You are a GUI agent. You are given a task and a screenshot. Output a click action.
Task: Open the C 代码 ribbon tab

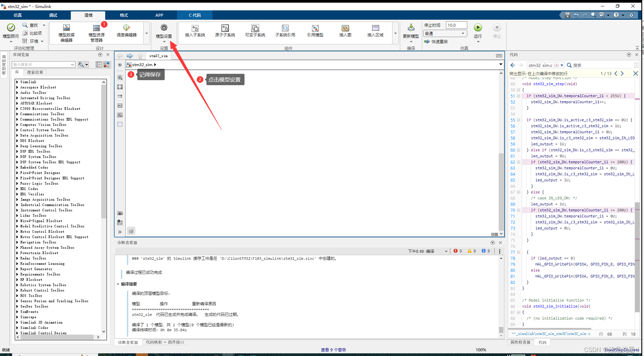(x=195, y=15)
